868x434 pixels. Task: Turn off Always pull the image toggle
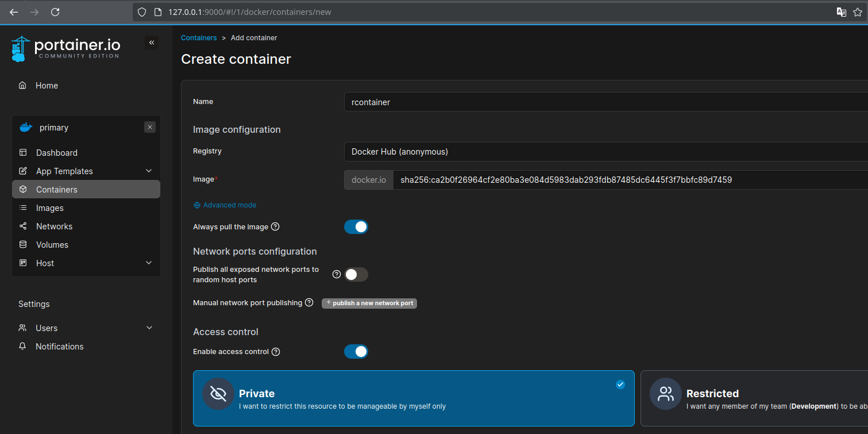pyautogui.click(x=356, y=226)
